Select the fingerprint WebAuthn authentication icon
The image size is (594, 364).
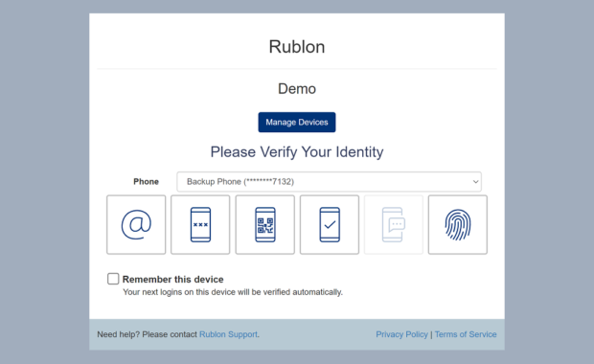click(458, 224)
